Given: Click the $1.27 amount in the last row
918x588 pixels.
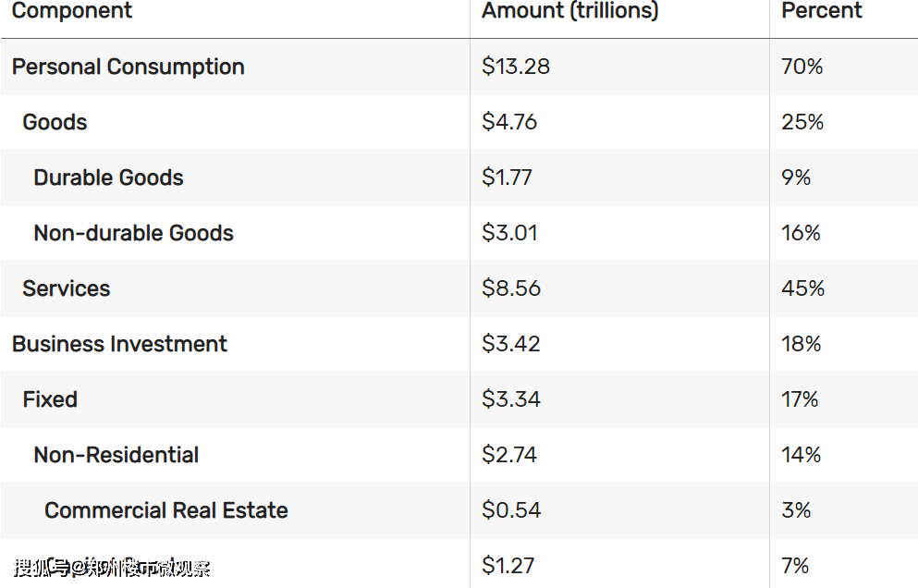Looking at the screenshot, I should 508,566.
